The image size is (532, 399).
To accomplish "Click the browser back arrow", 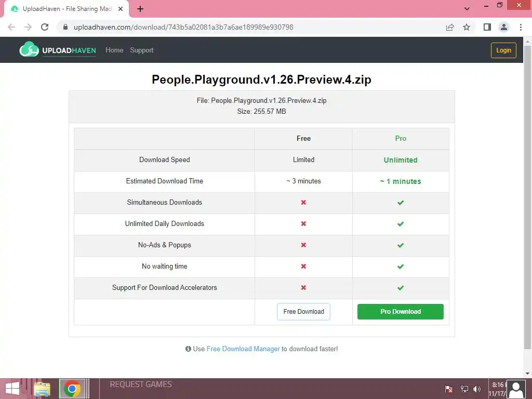I will point(11,27).
